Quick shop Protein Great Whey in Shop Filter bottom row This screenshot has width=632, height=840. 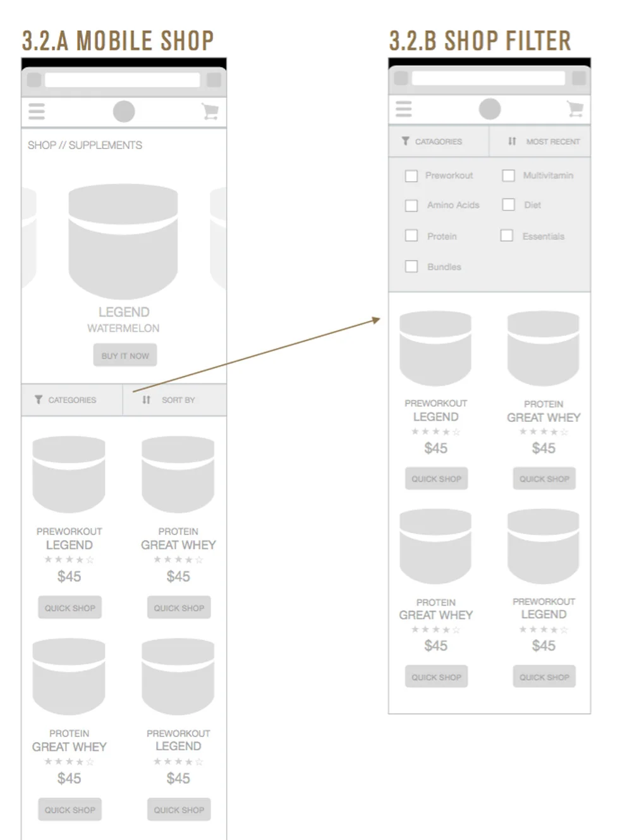tap(436, 676)
